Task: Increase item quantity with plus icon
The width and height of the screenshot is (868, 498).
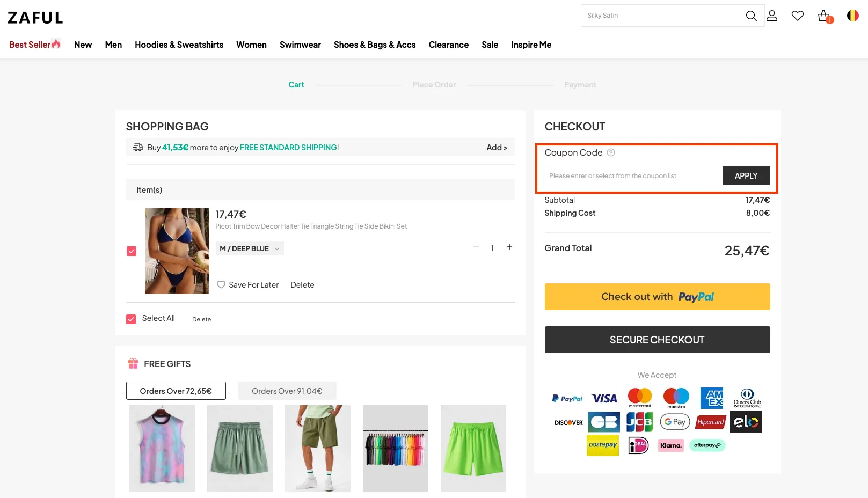Action: (x=509, y=247)
